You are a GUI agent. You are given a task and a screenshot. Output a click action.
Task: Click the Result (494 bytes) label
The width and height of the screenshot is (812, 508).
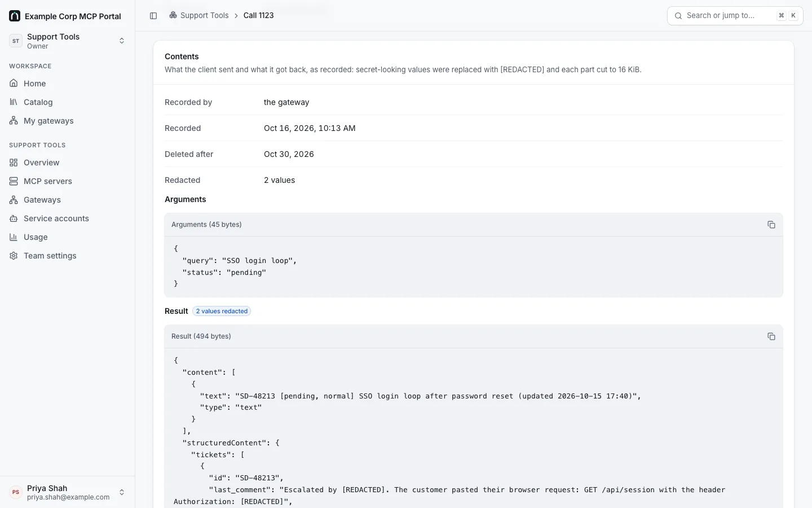click(x=201, y=336)
